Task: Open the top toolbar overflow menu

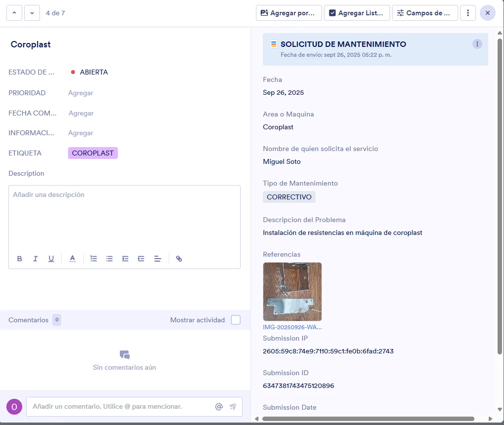Action: point(468,13)
